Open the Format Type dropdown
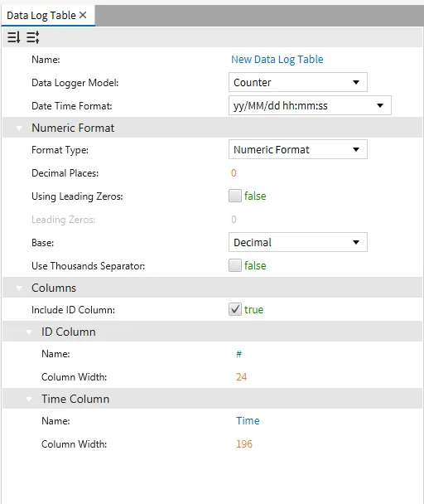Viewport: 424px width, 504px height. [298, 149]
